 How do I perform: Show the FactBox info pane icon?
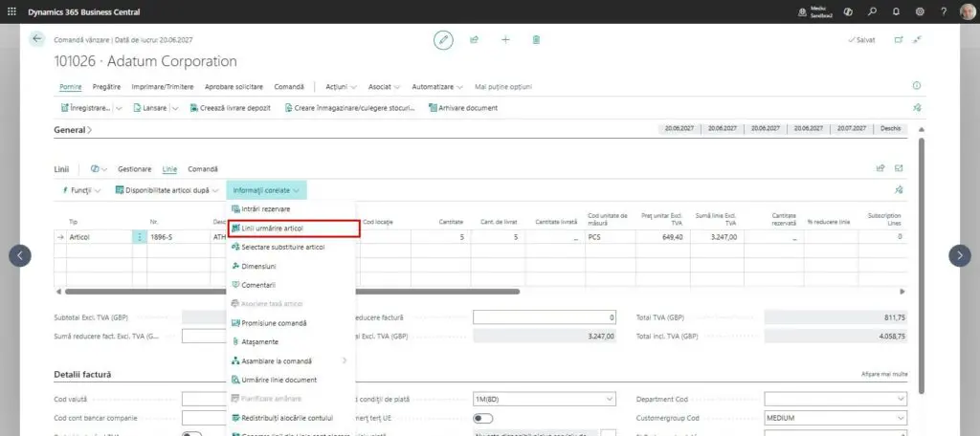pyautogui.click(x=917, y=86)
